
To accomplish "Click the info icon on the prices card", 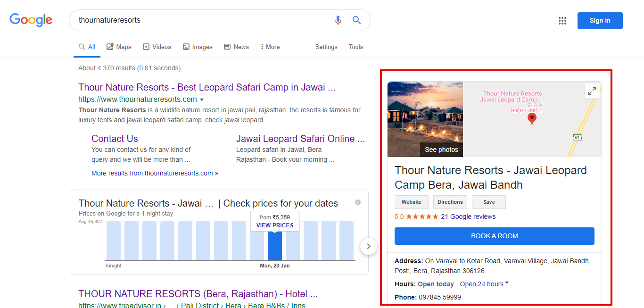I will 358,202.
